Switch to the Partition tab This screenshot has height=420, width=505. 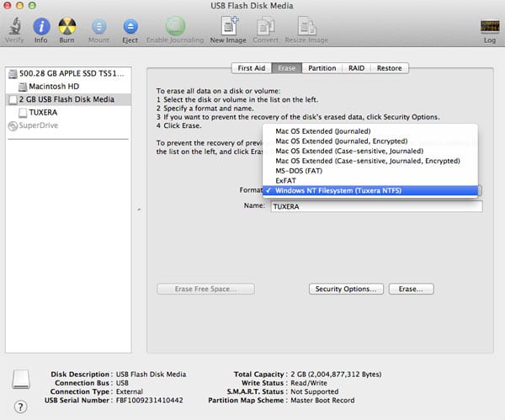point(322,68)
